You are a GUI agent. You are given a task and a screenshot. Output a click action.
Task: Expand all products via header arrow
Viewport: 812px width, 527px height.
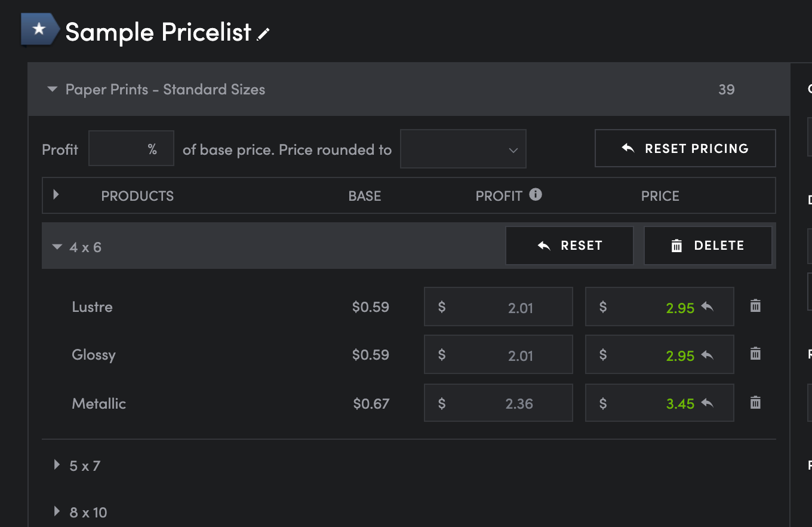tap(56, 194)
